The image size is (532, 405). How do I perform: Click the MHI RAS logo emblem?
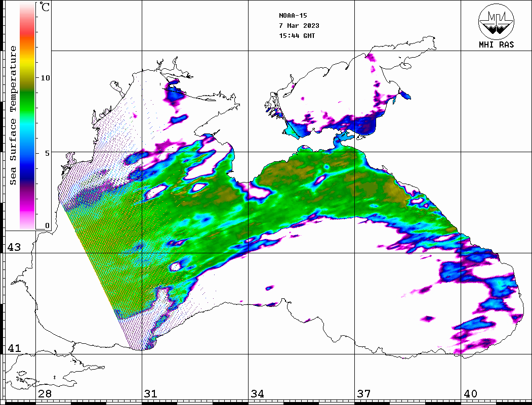(497, 21)
